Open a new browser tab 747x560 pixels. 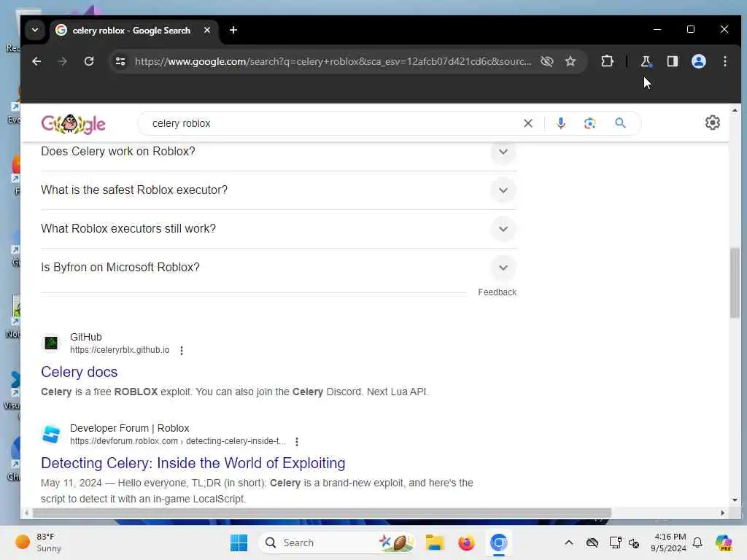point(233,30)
